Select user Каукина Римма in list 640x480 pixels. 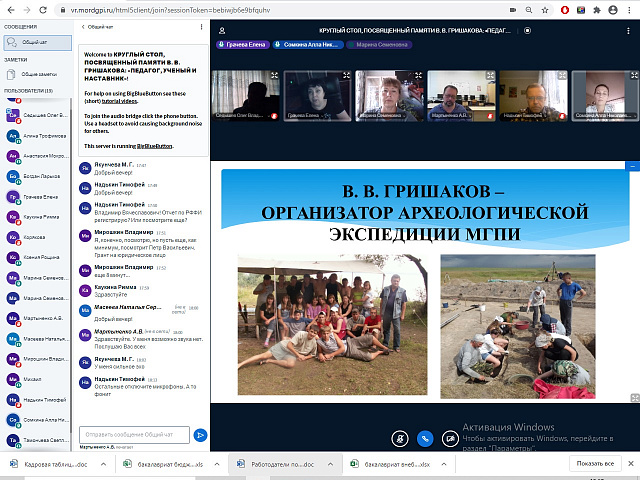pos(38,217)
